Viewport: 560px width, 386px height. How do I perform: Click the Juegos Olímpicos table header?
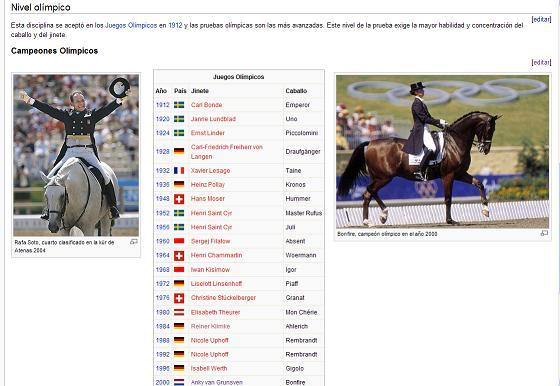pos(239,77)
